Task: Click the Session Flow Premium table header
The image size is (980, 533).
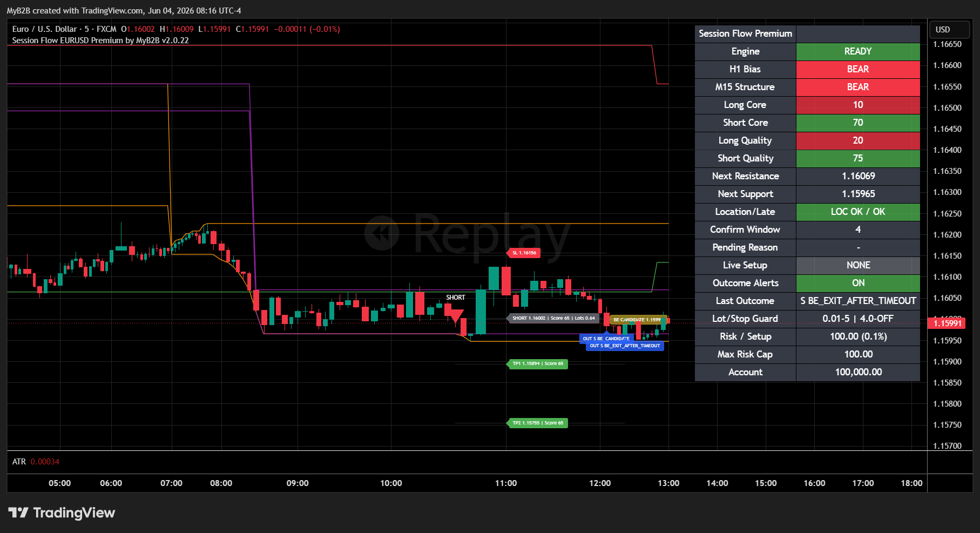Action: click(745, 33)
